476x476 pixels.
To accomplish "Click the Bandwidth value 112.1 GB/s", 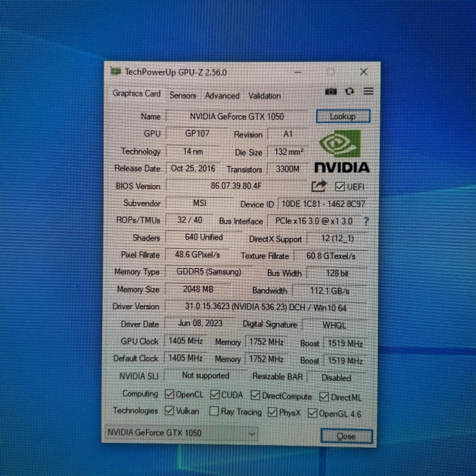I will (330, 291).
